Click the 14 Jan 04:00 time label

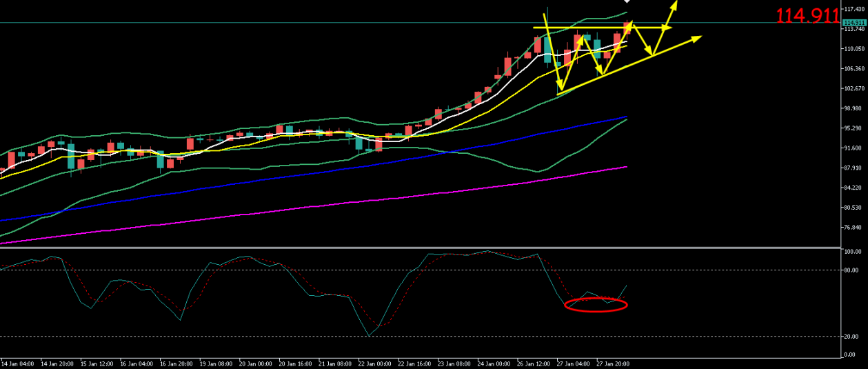17,363
